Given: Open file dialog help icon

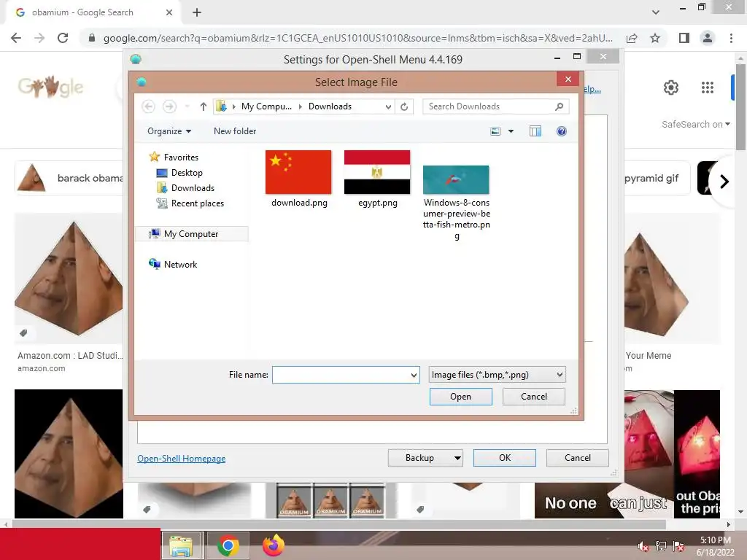Looking at the screenshot, I should pyautogui.click(x=562, y=131).
